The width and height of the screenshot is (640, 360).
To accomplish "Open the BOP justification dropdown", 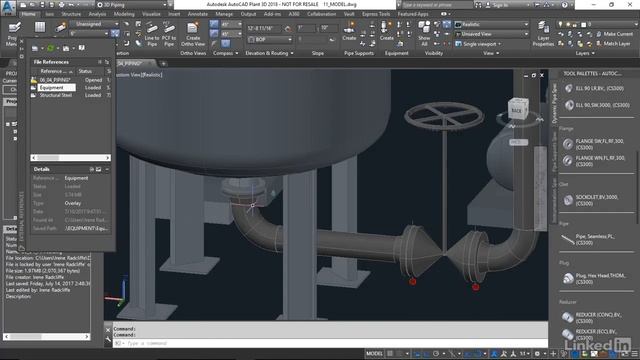I will click(270, 40).
